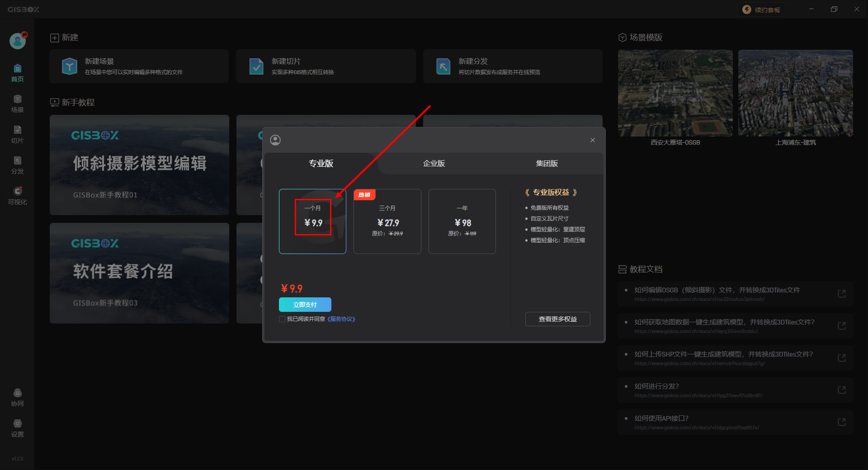Image resolution: width=868 pixels, height=470 pixels.
Task: Open the 软件套餐介绍 tutorial card
Action: (x=139, y=273)
